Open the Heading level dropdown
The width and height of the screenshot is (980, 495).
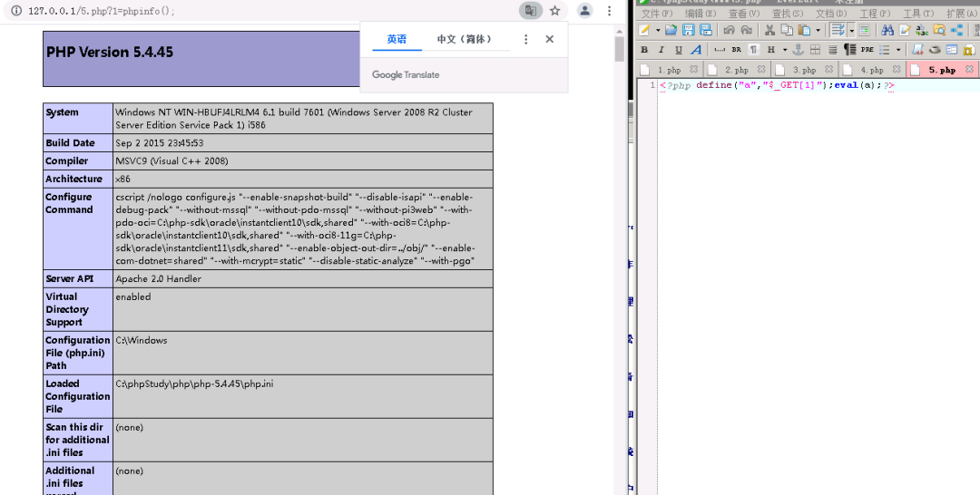[785, 50]
